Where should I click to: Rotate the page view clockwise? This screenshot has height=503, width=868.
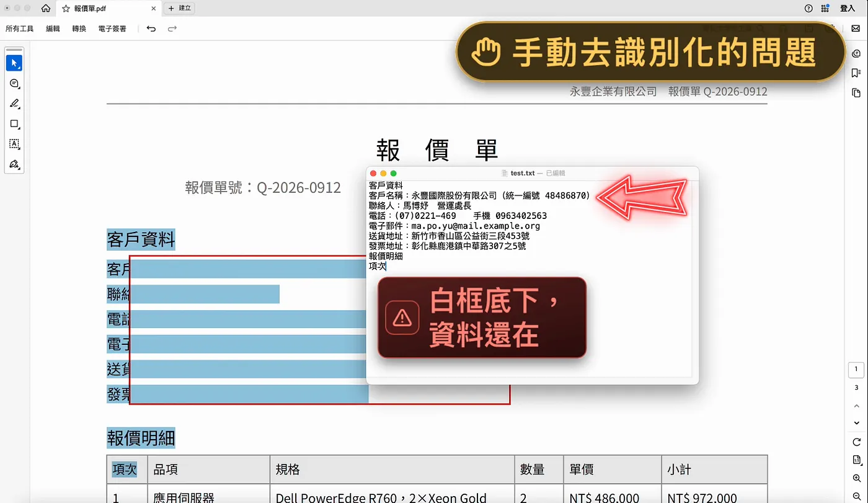coord(856,442)
